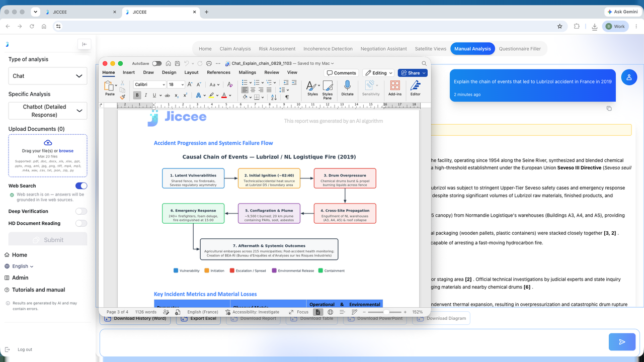Show paragraph marks with pilcrow icon
The image size is (644, 362).
(287, 97)
